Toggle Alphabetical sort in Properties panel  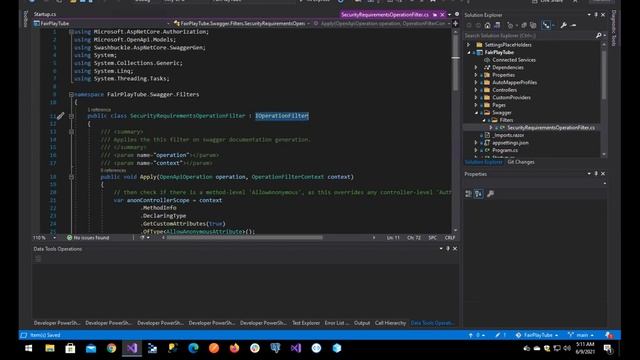(x=478, y=194)
